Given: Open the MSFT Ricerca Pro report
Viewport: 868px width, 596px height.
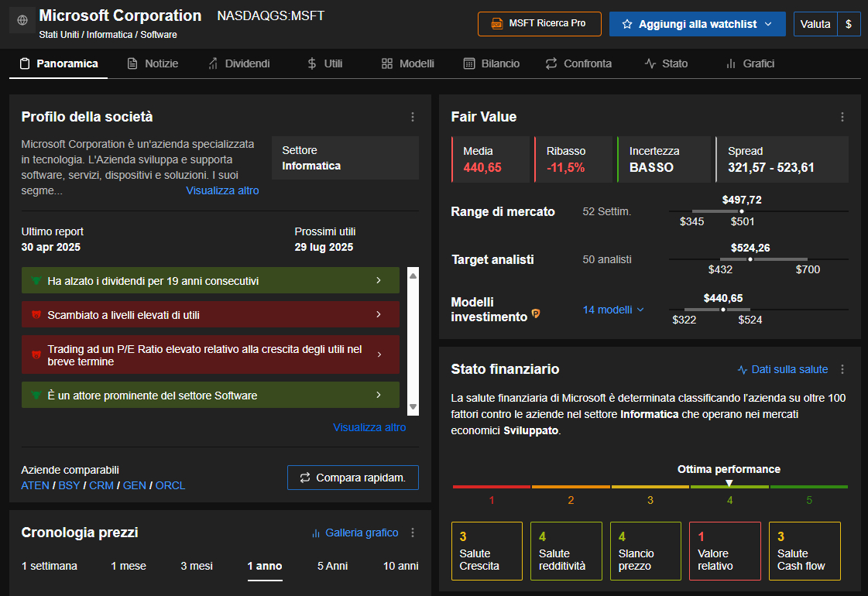Looking at the screenshot, I should [x=539, y=24].
